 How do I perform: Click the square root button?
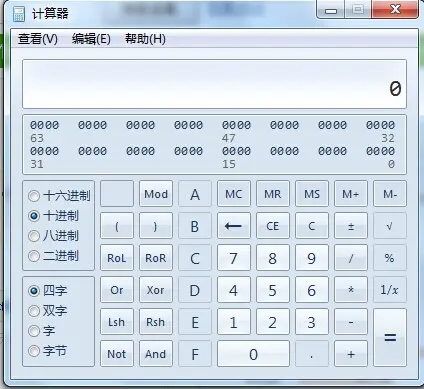tap(390, 226)
